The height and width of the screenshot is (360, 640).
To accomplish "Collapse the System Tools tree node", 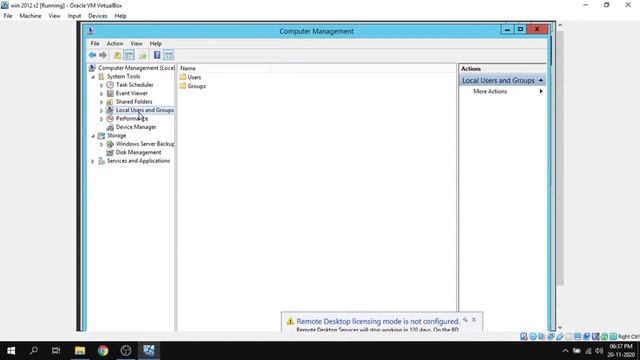I will point(93,77).
